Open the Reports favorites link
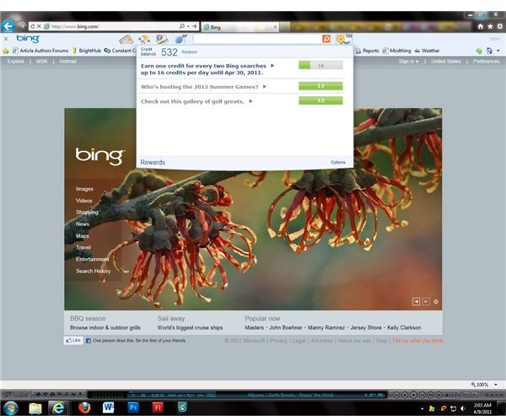 (x=367, y=51)
